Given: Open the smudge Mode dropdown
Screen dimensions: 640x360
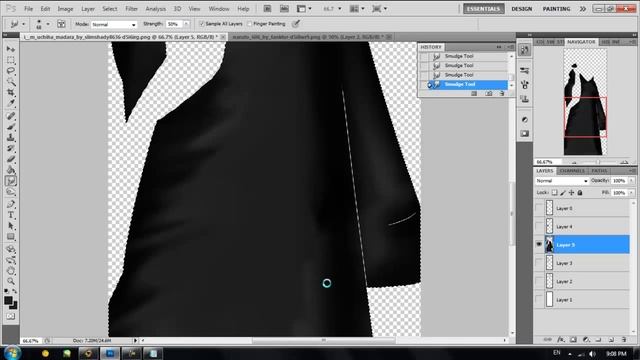Looking at the screenshot, I should [114, 24].
